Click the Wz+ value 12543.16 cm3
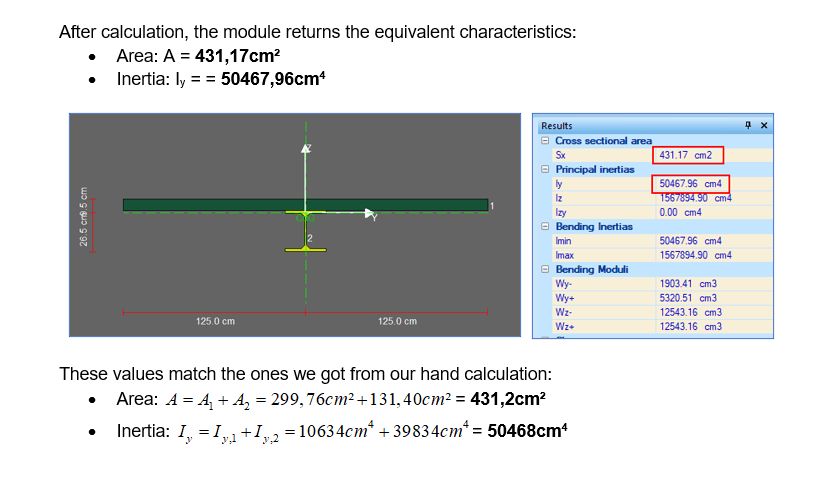834x496 pixels. (690, 327)
